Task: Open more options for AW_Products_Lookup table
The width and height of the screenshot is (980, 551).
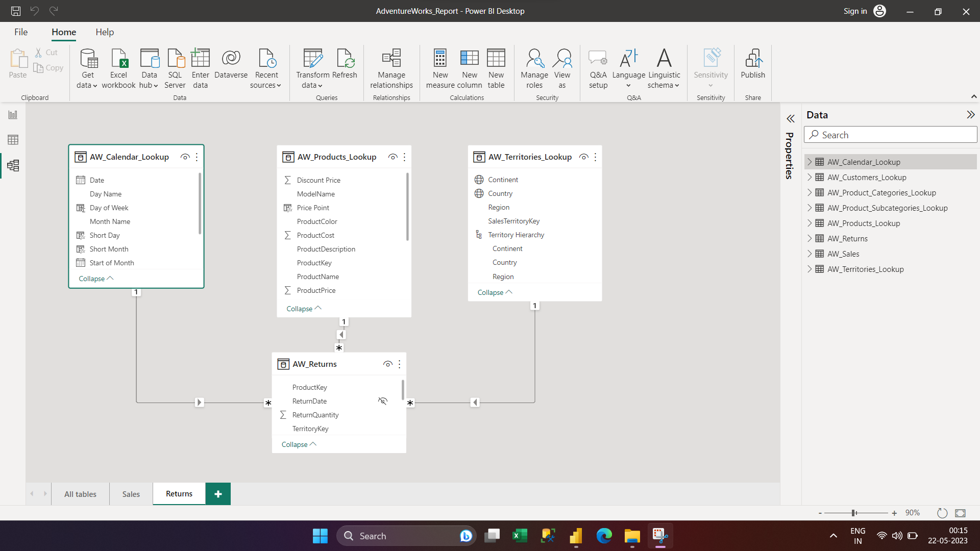Action: (x=404, y=157)
